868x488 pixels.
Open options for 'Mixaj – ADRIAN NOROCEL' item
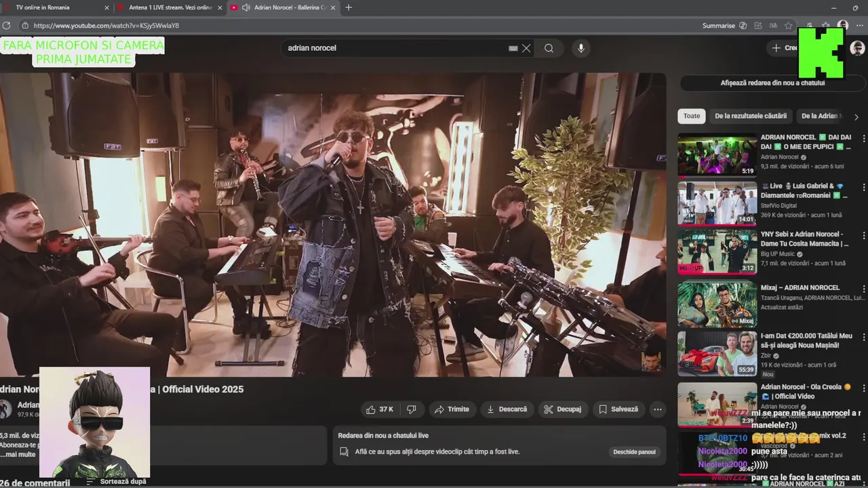pyautogui.click(x=863, y=288)
